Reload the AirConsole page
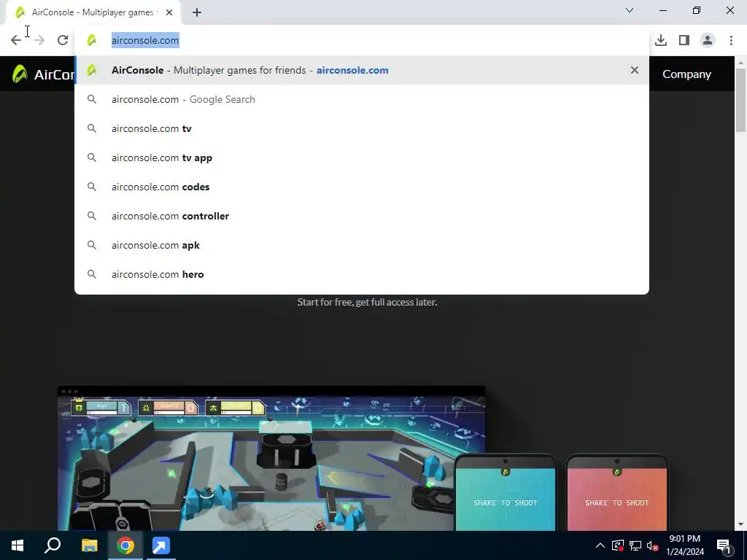Screen dimensions: 747x560 [x=63, y=41]
